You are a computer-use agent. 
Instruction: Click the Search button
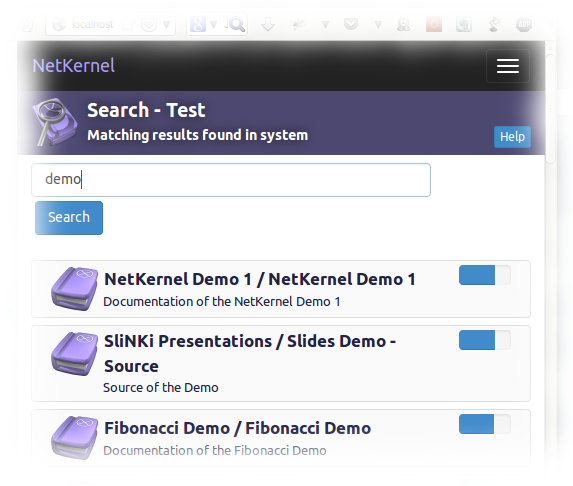(69, 217)
